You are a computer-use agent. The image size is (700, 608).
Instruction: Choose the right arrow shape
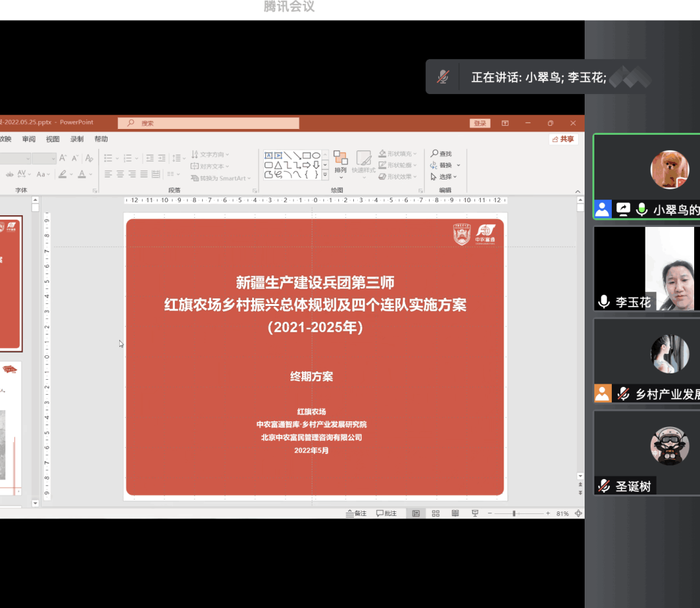point(307,165)
